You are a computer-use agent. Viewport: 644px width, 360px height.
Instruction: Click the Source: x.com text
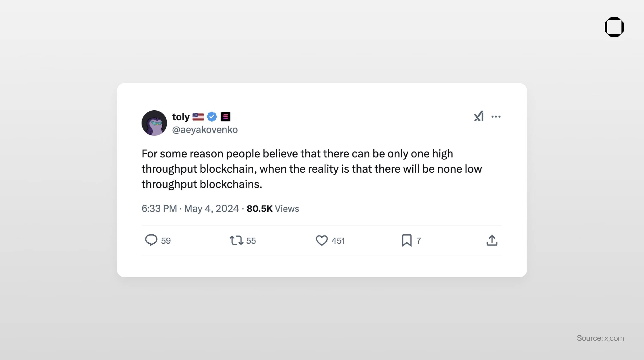600,338
